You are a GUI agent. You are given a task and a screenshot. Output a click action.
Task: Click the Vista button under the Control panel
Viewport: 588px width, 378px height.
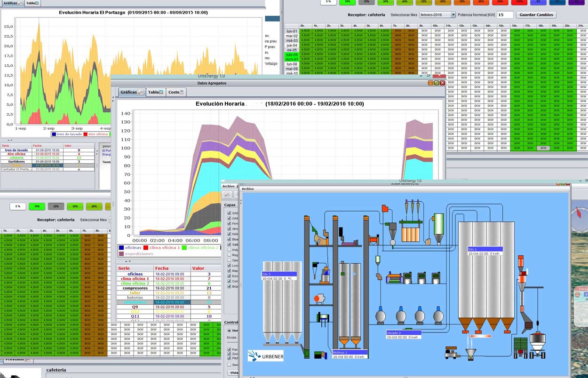[x=234, y=373]
